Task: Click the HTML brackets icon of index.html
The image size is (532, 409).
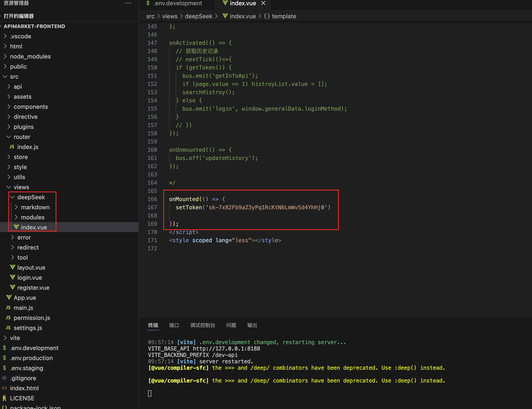Action: tap(5, 388)
